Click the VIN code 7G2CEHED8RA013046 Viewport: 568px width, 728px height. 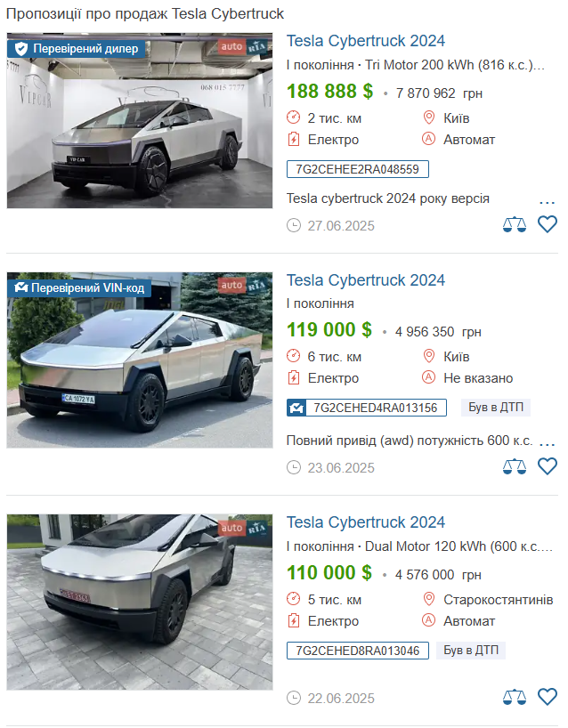[x=358, y=651]
